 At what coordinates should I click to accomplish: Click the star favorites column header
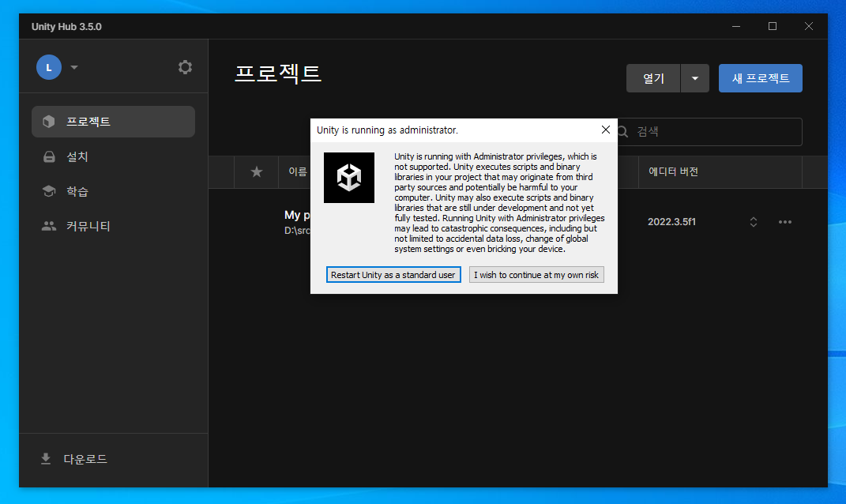(256, 171)
